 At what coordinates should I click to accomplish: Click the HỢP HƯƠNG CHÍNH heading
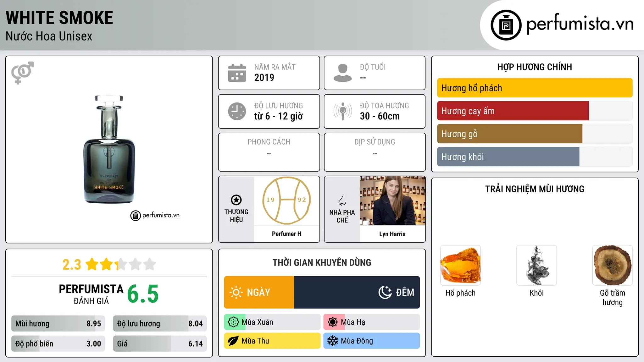point(535,67)
